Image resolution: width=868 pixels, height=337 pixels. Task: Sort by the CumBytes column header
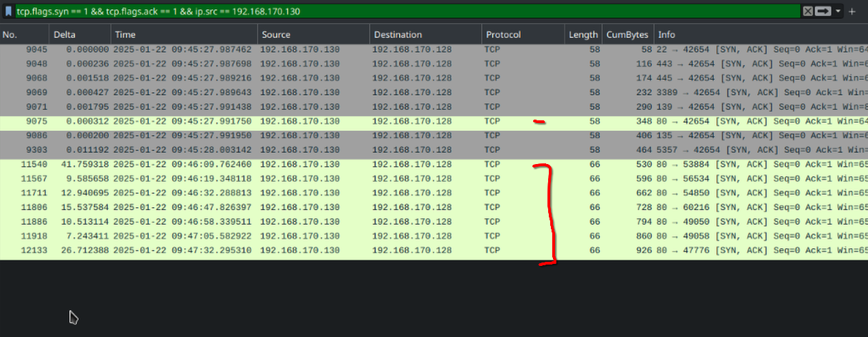627,35
